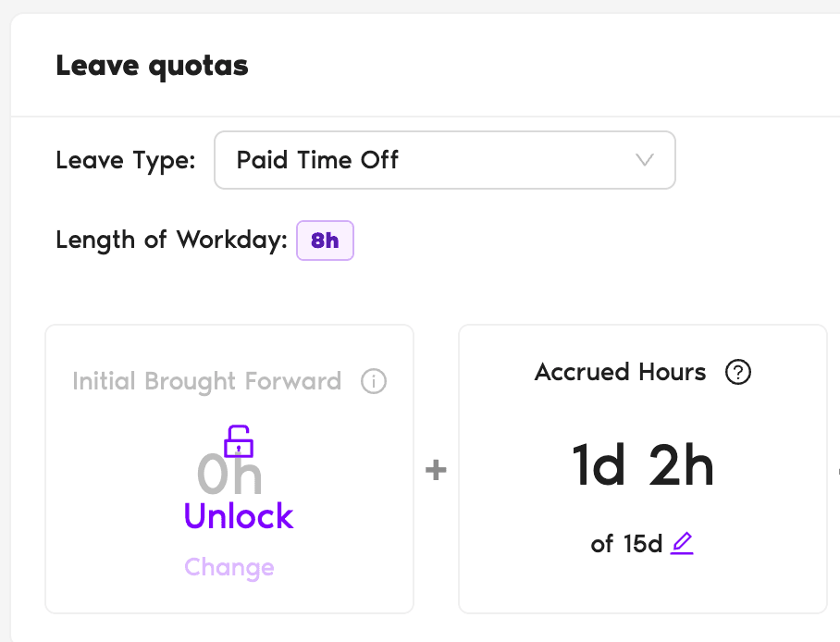840x642 pixels.
Task: Click the Leave Type label
Action: click(x=126, y=160)
